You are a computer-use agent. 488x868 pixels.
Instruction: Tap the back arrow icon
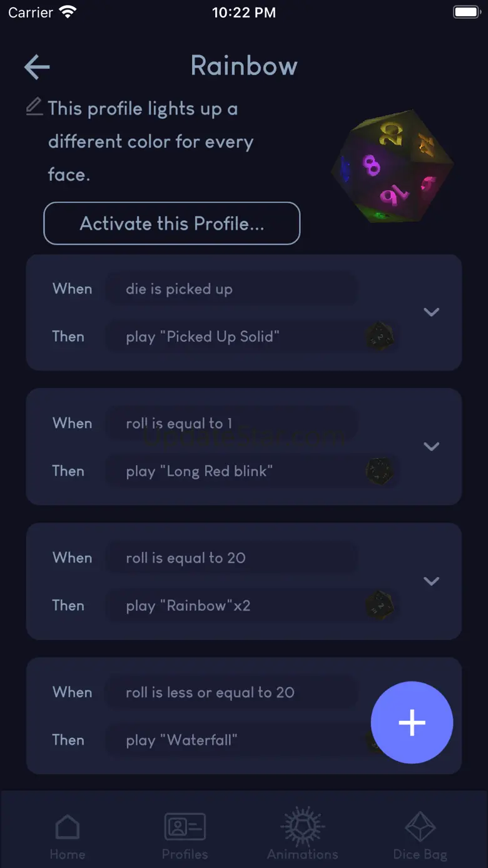[x=37, y=67]
